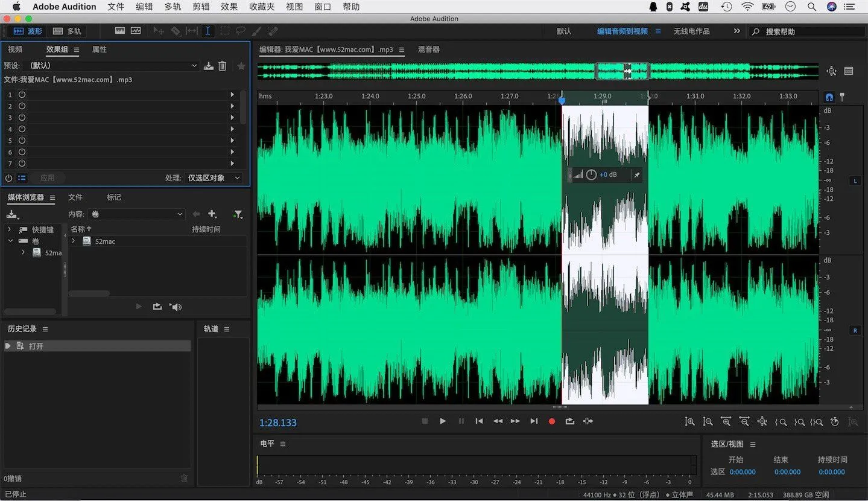Toggle power for effect slot 4
The image size is (868, 501).
pos(22,129)
